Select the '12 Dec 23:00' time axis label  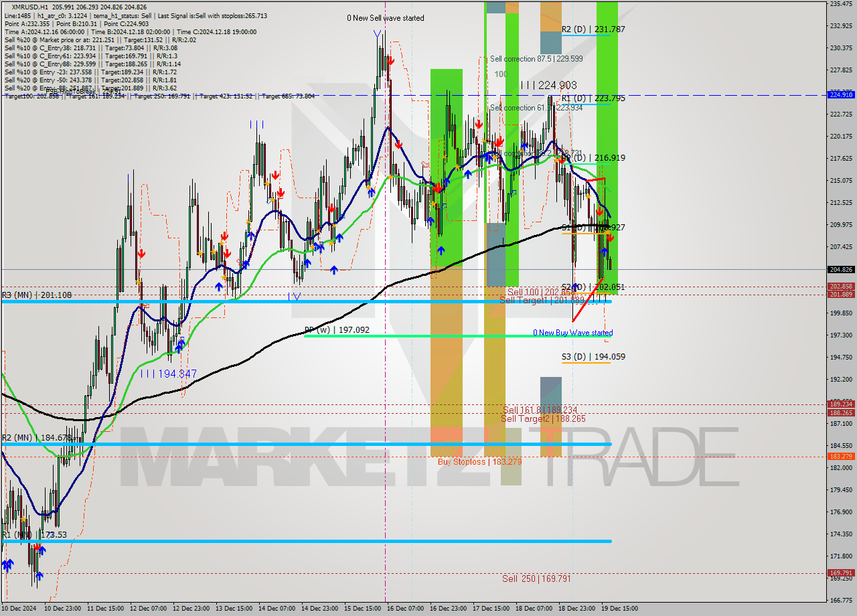[x=190, y=609]
